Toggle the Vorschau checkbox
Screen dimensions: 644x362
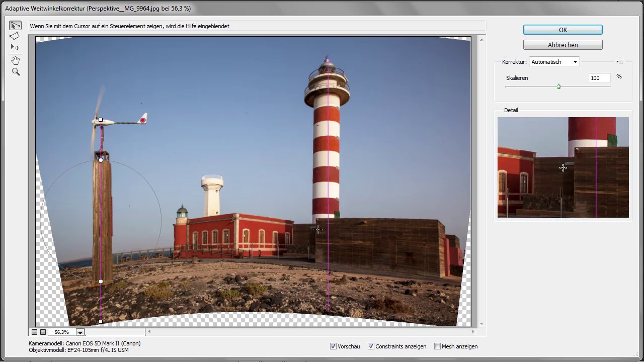[x=333, y=346]
